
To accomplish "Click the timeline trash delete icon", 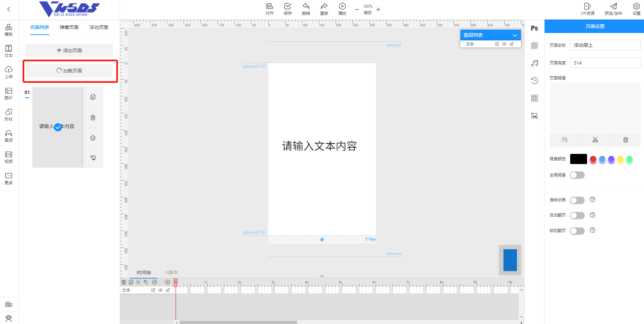I will click(x=124, y=282).
